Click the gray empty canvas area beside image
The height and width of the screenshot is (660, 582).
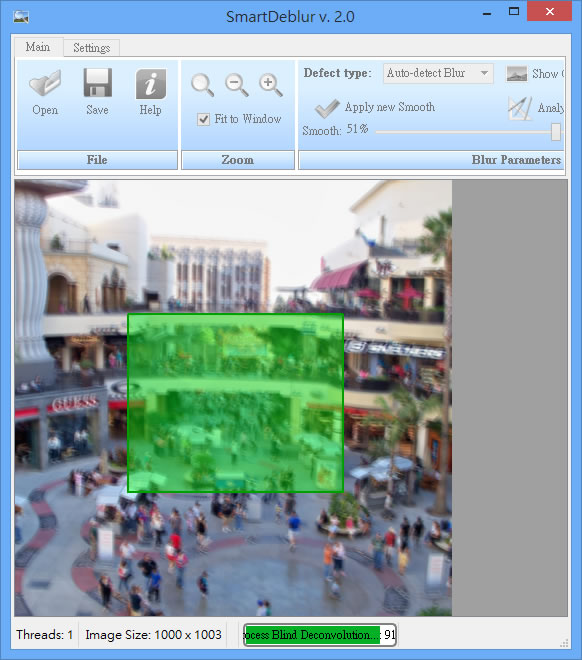coord(510,398)
